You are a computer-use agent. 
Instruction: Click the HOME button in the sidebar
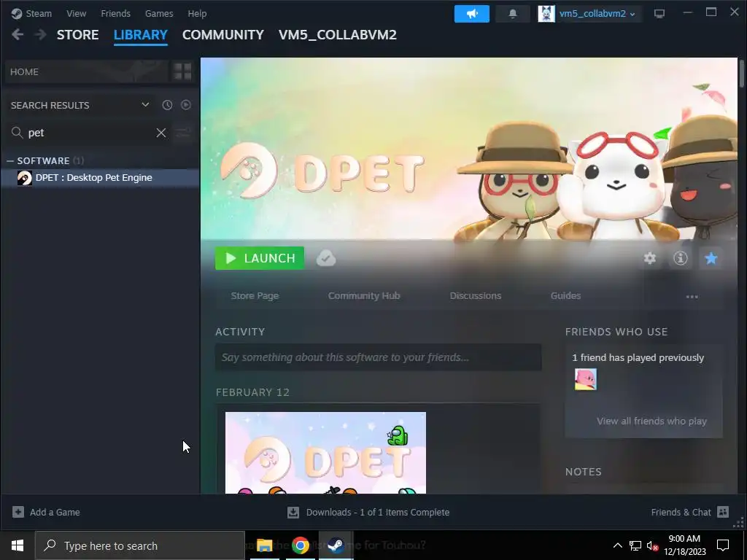tap(87, 71)
